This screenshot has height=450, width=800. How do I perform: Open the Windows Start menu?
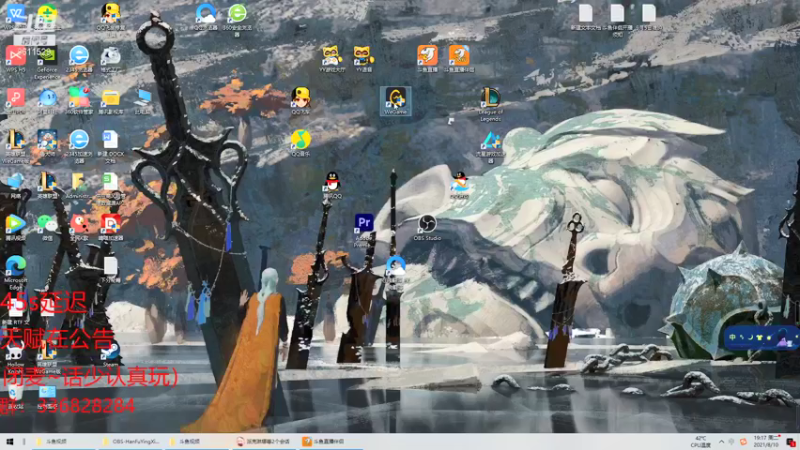click(9, 441)
